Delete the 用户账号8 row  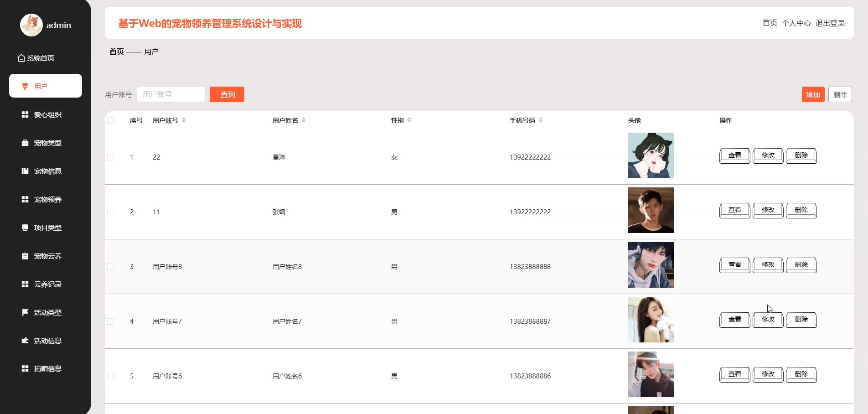point(801,265)
